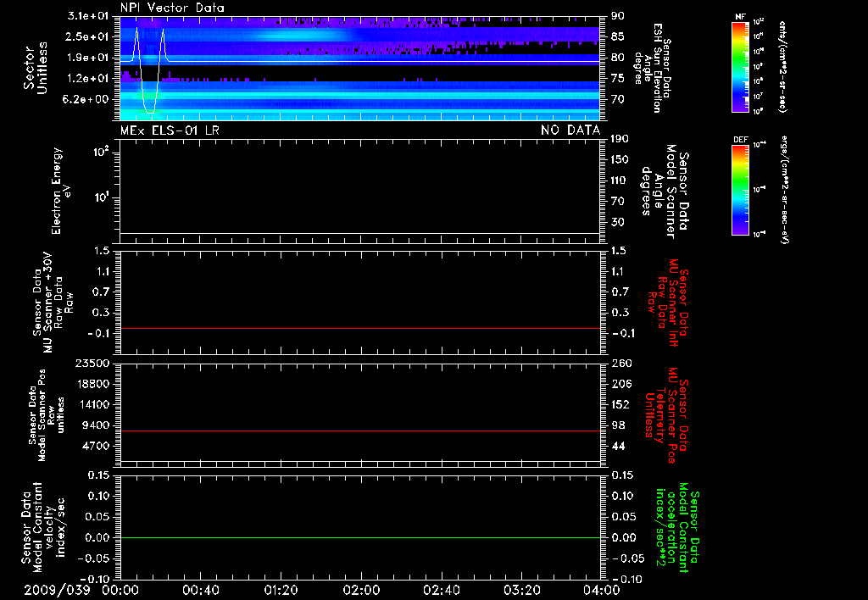Click the '14100' scanner position tick label
The width and height of the screenshot is (868, 600).
(92, 404)
